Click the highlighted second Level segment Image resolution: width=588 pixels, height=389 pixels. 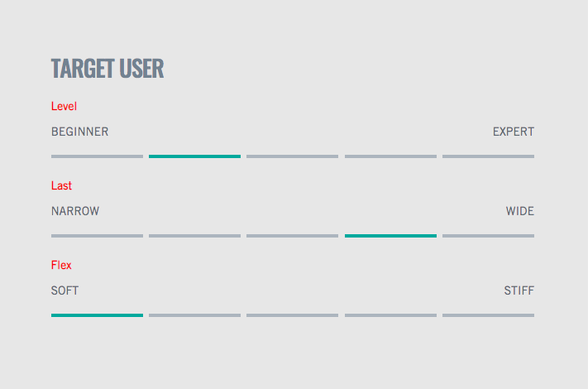pyautogui.click(x=194, y=156)
